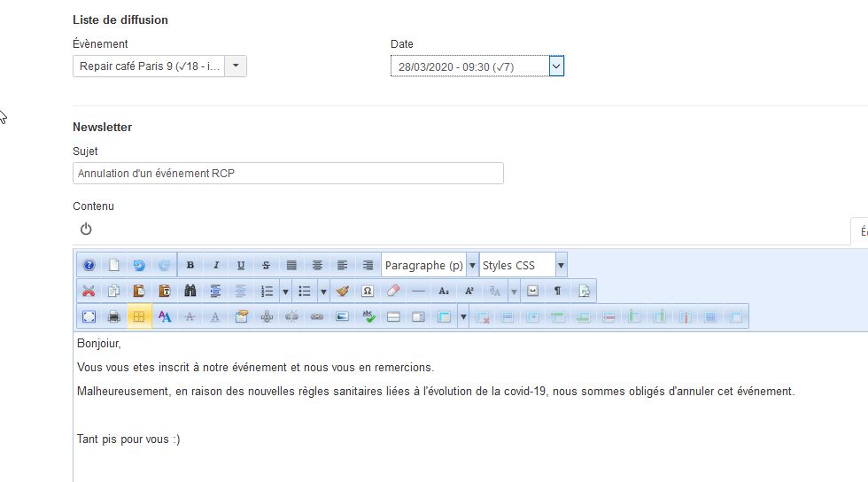Click the 'Tant pis pour vous :)' line
Image resolution: width=868 pixels, height=482 pixels.
tap(128, 439)
